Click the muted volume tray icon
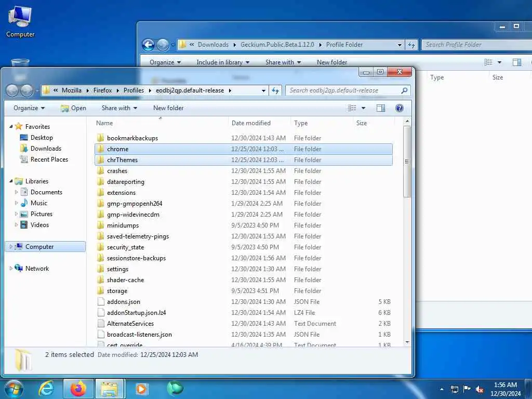Screen dimensions: 532x399 click(480, 389)
